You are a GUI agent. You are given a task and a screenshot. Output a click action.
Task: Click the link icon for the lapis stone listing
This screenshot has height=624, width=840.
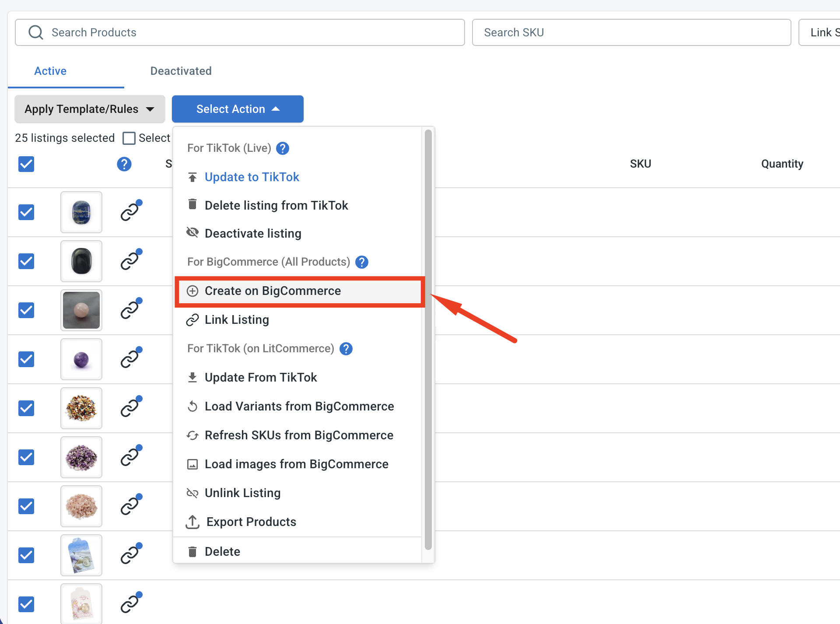click(131, 211)
